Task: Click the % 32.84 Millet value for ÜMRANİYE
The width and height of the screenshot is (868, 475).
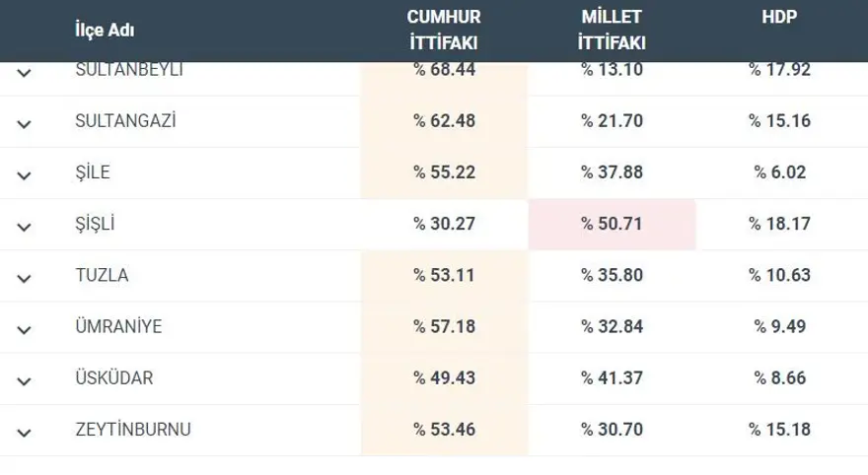Action: [612, 326]
